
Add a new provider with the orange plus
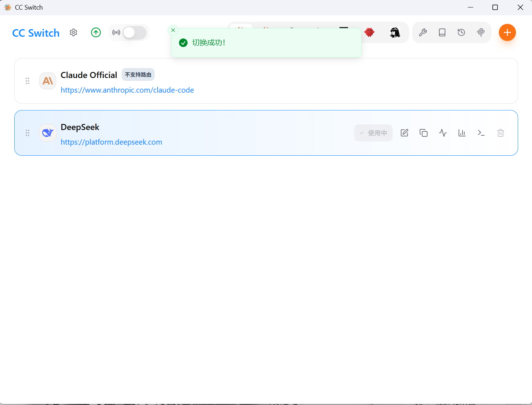pyautogui.click(x=507, y=32)
